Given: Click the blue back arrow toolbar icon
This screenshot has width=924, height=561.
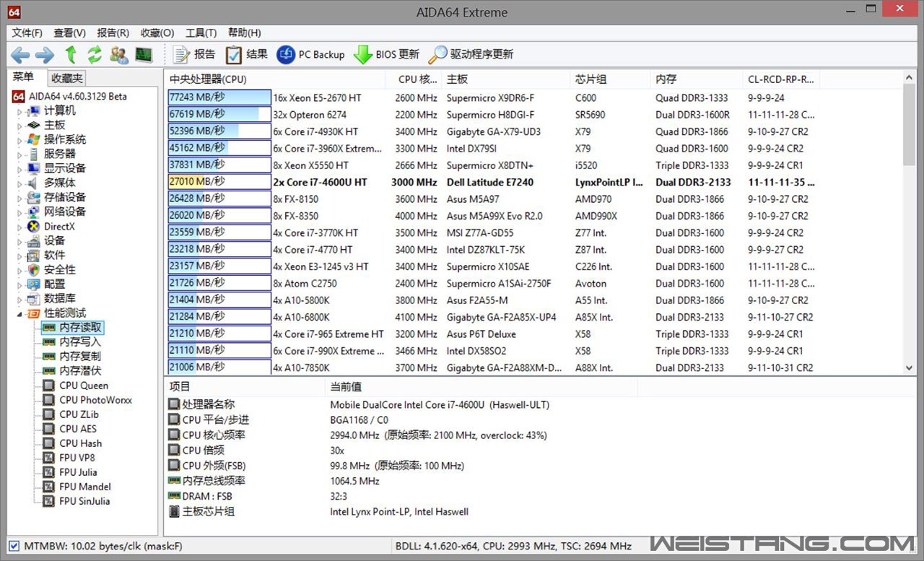Looking at the screenshot, I should (20, 54).
